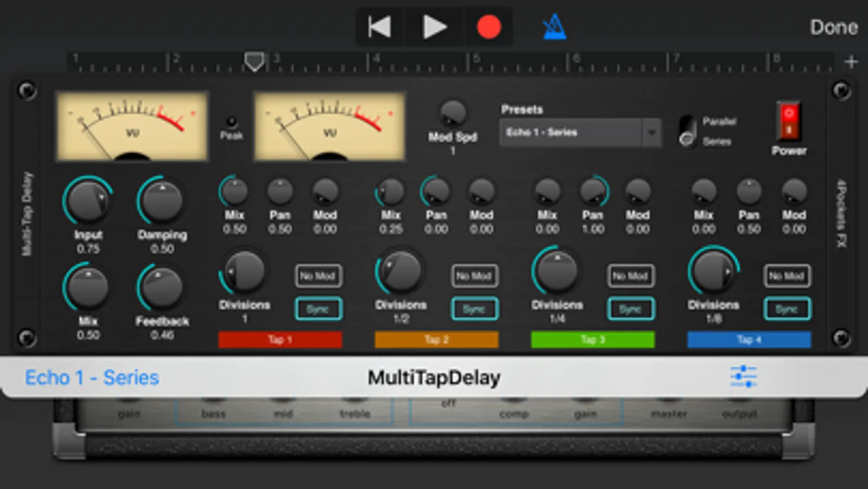868x489 pixels.
Task: Click the Tap 4 Mod knob
Action: (794, 191)
